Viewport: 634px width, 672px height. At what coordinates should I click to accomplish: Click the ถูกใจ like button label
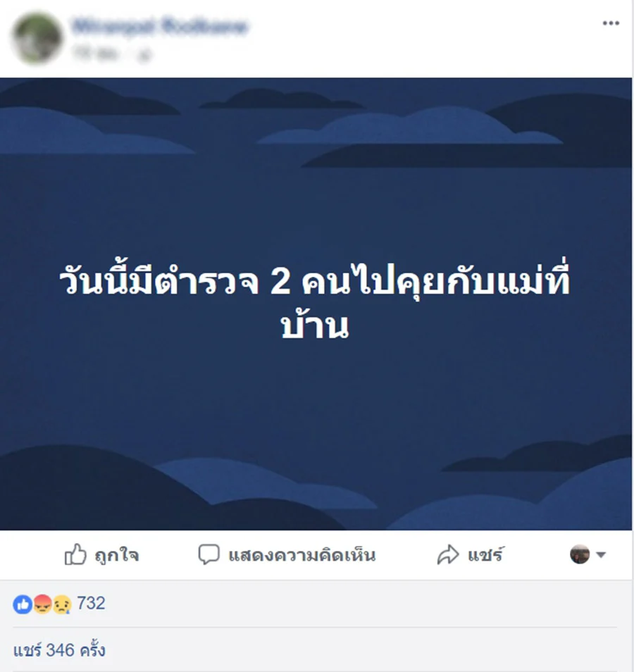pyautogui.click(x=117, y=556)
